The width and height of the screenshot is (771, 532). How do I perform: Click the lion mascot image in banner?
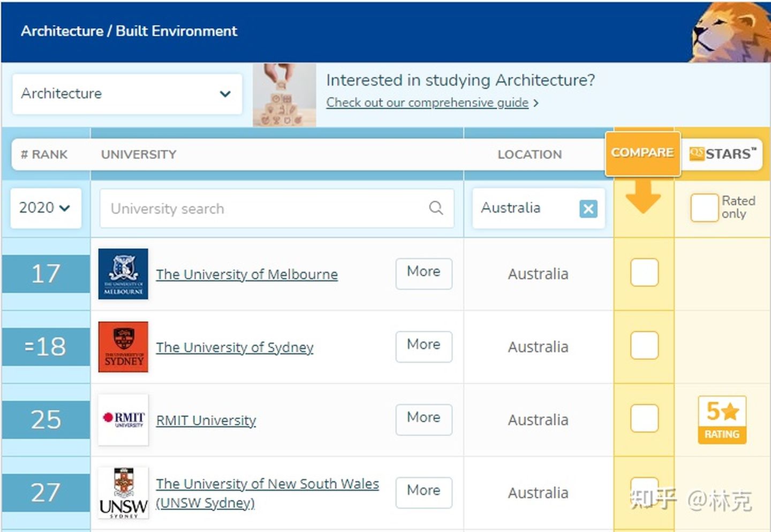pos(729,32)
